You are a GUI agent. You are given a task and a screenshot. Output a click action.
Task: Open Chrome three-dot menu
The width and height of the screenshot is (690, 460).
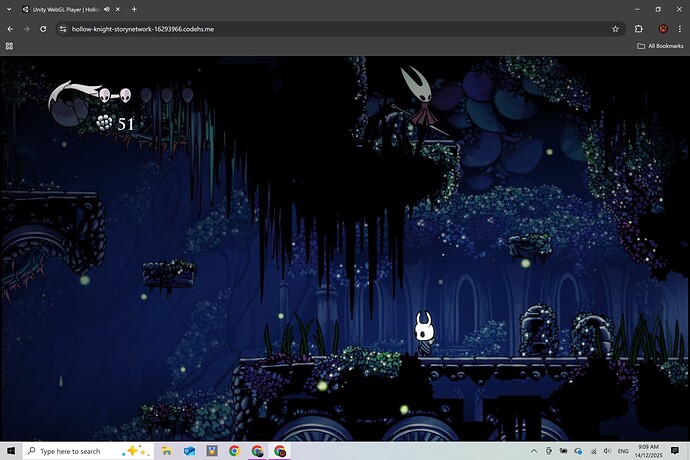680,29
